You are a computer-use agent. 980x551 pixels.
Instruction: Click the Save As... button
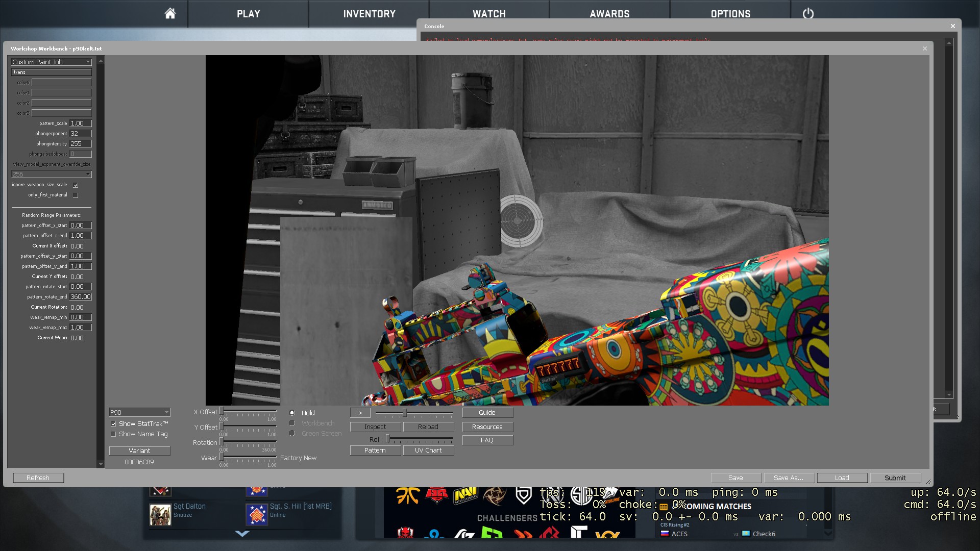[789, 478]
